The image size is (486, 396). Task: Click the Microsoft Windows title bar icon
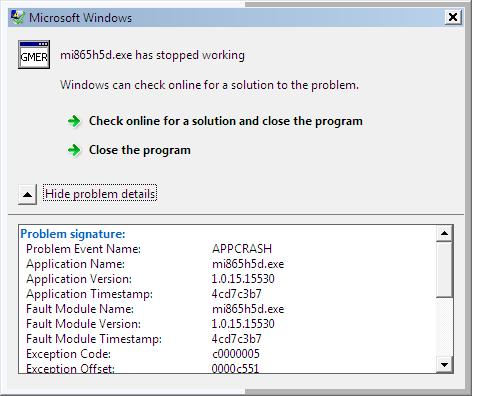[x=18, y=17]
